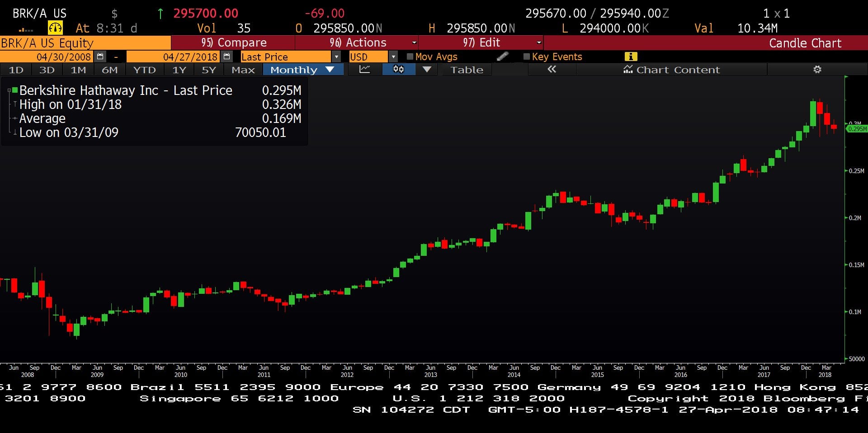Click the 96) Actions button

click(x=358, y=42)
